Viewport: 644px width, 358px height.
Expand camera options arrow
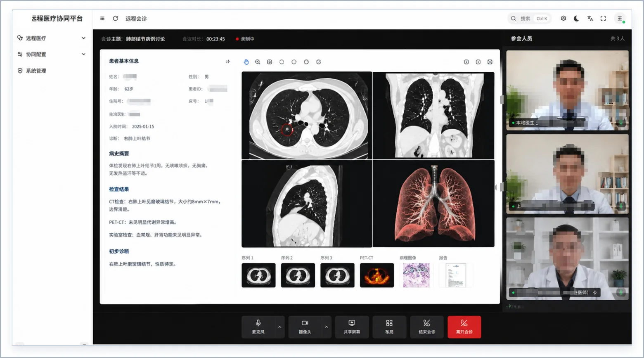click(x=327, y=327)
